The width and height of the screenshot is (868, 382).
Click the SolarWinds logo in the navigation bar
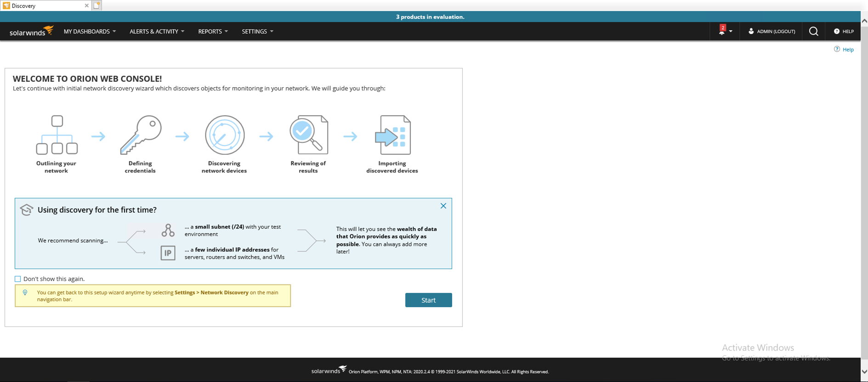[x=32, y=31]
